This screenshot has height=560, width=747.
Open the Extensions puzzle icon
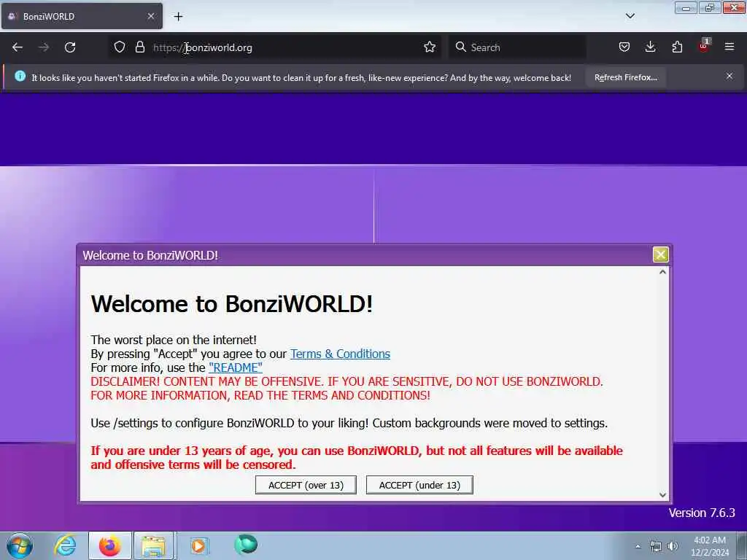pos(677,47)
